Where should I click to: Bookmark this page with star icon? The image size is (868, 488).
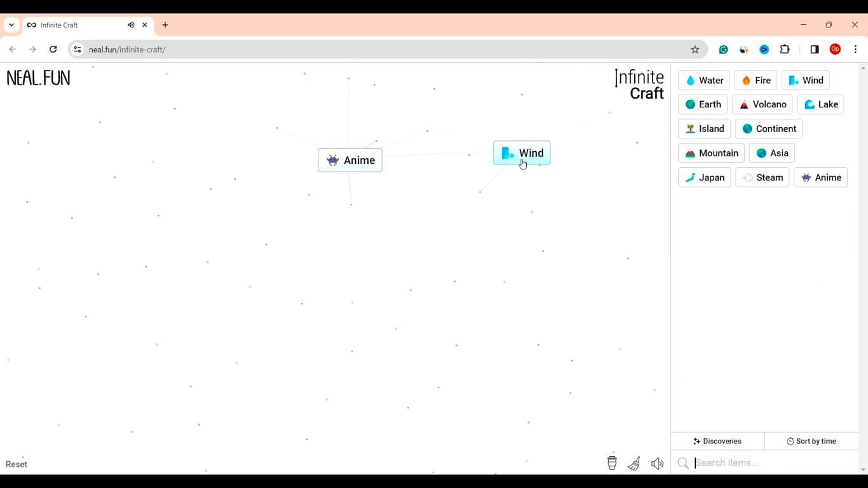click(695, 49)
